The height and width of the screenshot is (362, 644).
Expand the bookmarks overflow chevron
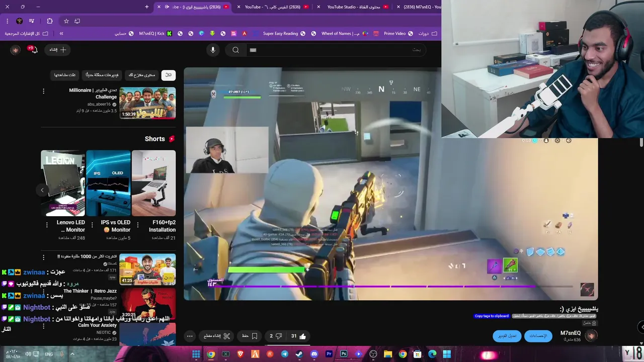click(61, 34)
